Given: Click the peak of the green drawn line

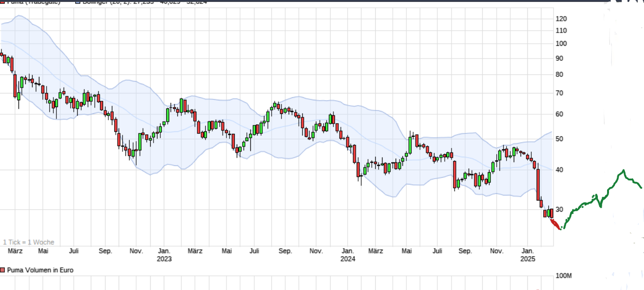Looking at the screenshot, I should [623, 170].
